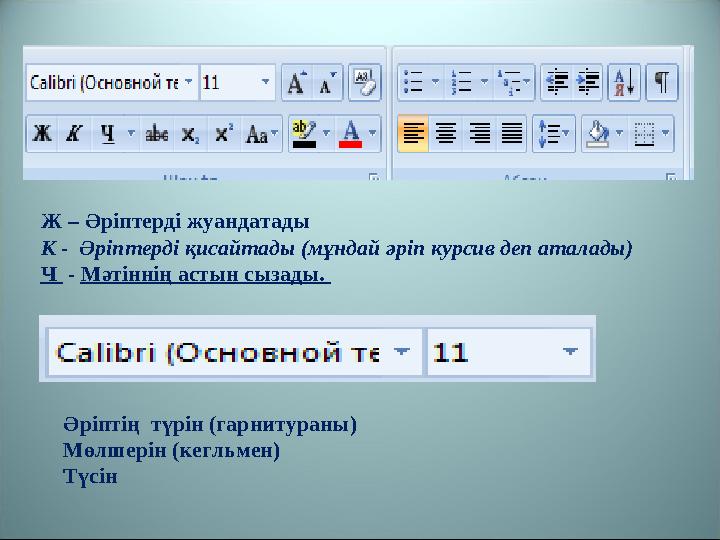Viewport: 720px width, 540px height.
Task: Open the Paragraph dialog launcher
Action: tap(671, 176)
